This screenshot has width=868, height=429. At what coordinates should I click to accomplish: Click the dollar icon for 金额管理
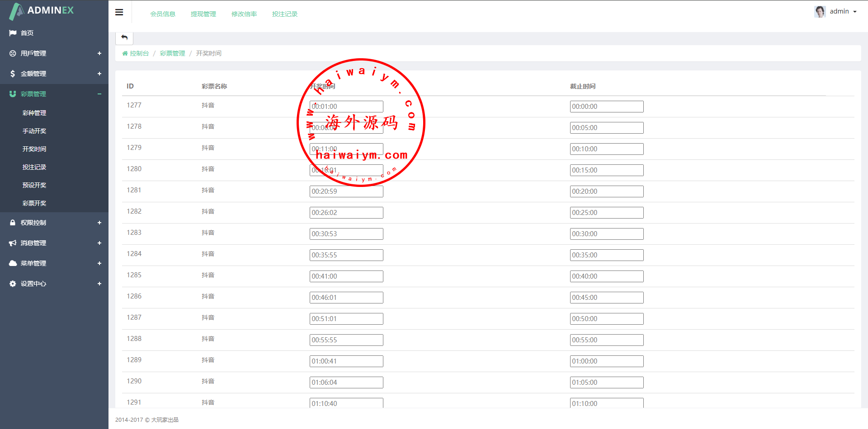point(13,74)
